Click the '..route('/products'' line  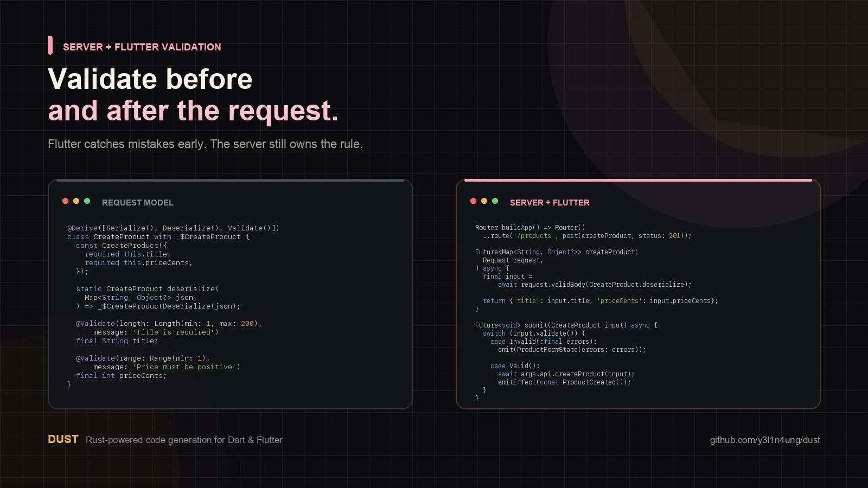coord(587,236)
